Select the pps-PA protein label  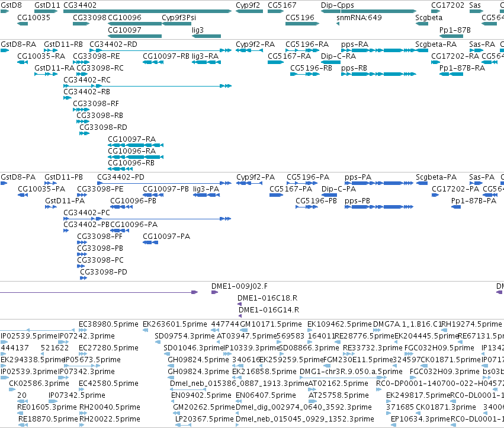pyautogui.click(x=358, y=177)
